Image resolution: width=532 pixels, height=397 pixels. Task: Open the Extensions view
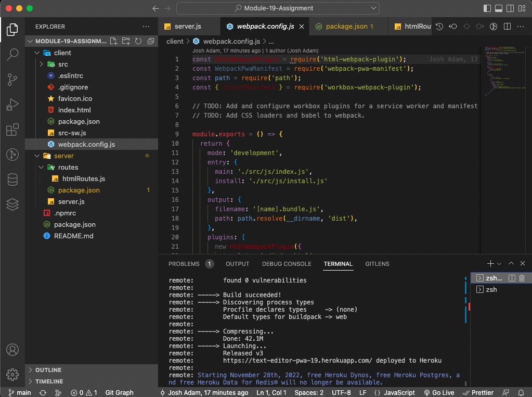(12, 130)
